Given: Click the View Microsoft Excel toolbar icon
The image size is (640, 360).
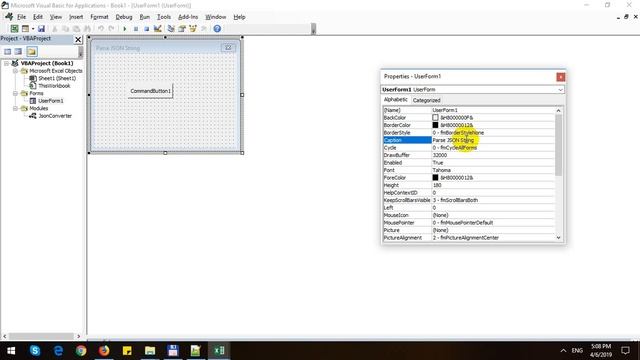Looking at the screenshot, I should [x=14, y=29].
